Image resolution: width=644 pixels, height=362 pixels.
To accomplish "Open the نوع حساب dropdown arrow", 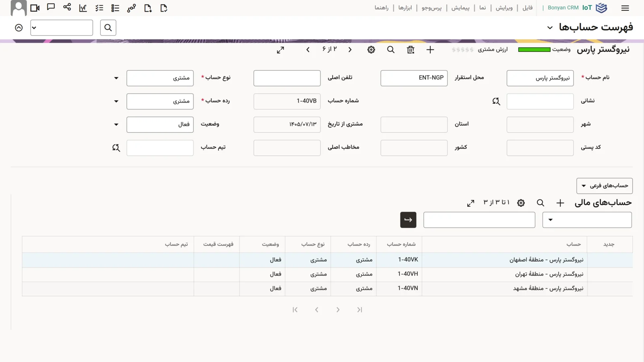I will click(116, 78).
